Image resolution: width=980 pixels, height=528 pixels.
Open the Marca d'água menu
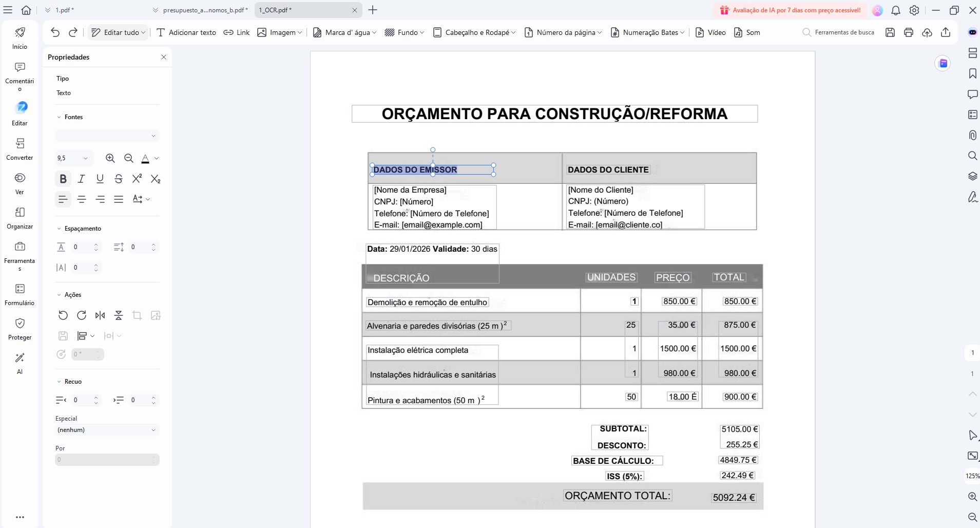tap(344, 32)
